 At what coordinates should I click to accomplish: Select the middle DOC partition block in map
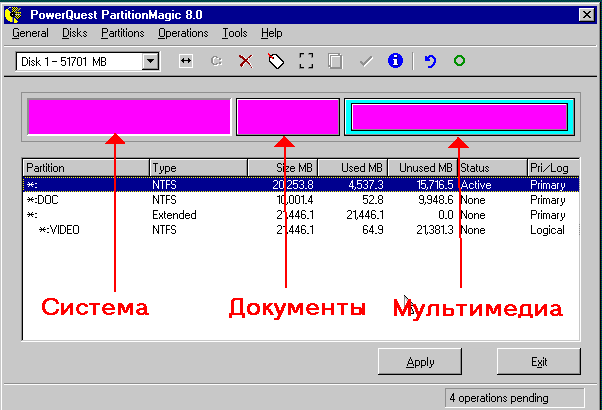click(288, 117)
